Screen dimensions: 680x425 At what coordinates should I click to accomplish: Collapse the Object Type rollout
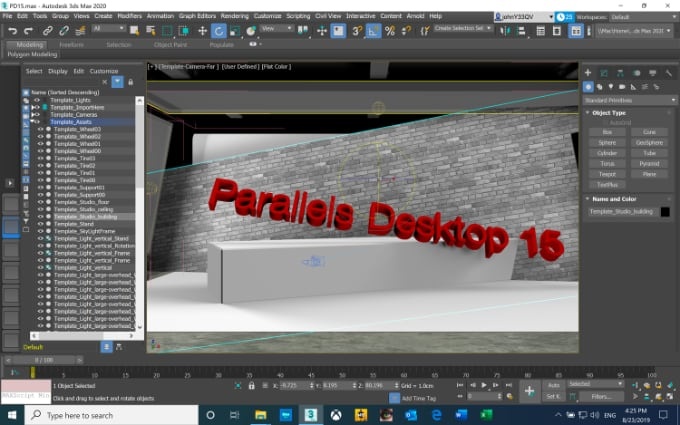click(588, 113)
